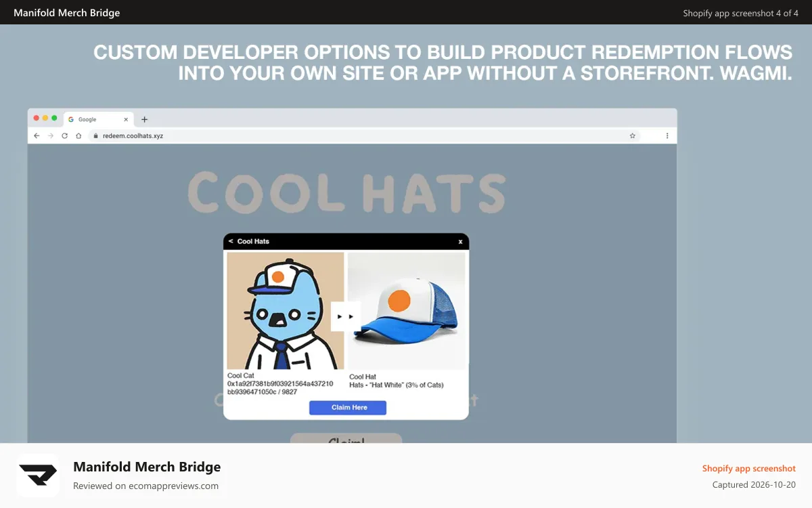Click the lock icon in address bar
The image size is (812, 508).
96,135
